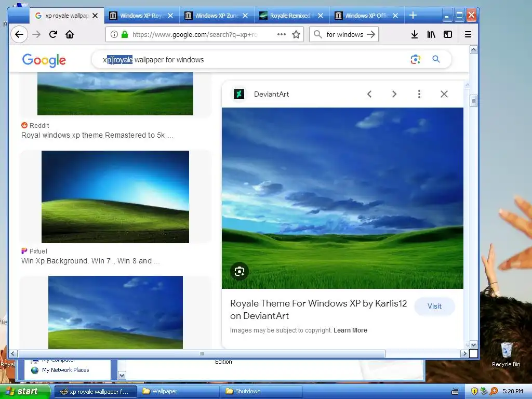The height and width of the screenshot is (399, 532).
Task: Show next image in preview panel
Action: pyautogui.click(x=394, y=94)
